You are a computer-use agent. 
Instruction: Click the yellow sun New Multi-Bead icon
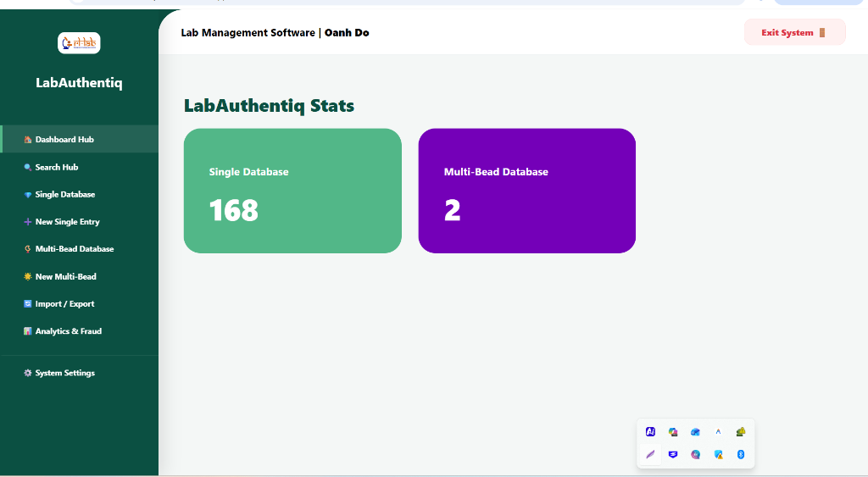(x=28, y=277)
